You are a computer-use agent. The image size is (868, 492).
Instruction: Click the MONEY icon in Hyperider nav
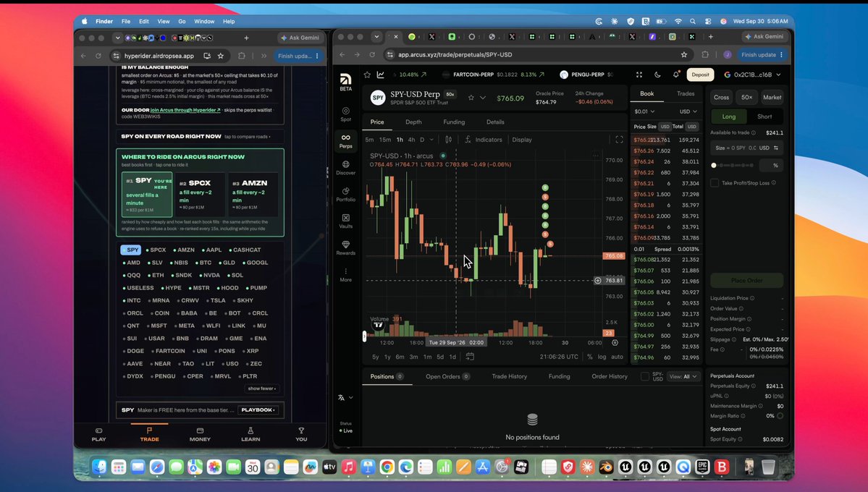coord(200,434)
